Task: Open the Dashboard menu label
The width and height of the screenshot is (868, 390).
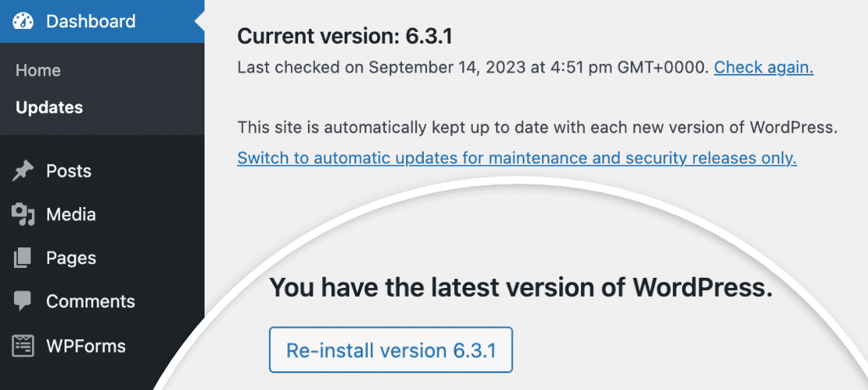Action: 91,22
